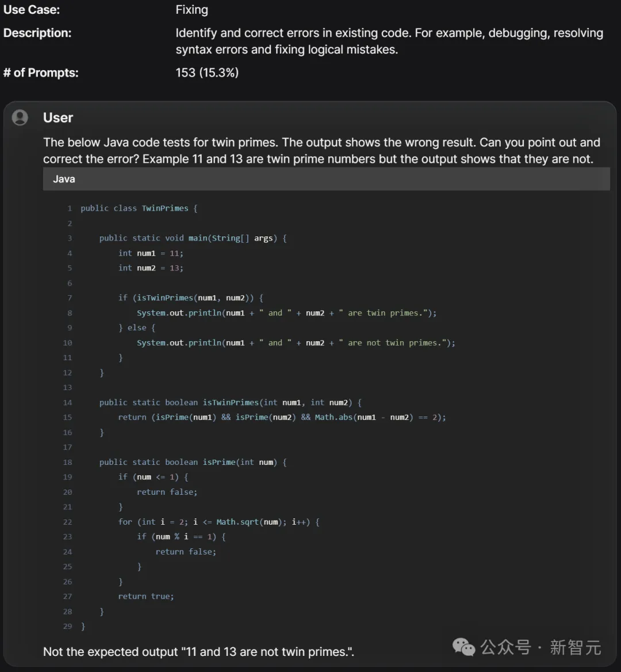This screenshot has height=672, width=621.
Task: Click line number 23 in gutter
Action: coord(67,537)
